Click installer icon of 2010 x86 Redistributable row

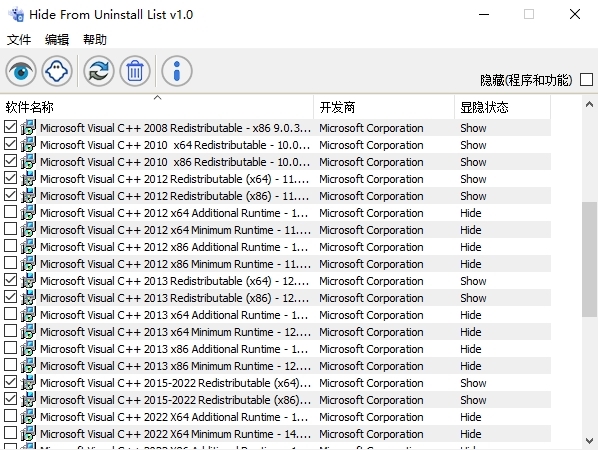pos(28,161)
